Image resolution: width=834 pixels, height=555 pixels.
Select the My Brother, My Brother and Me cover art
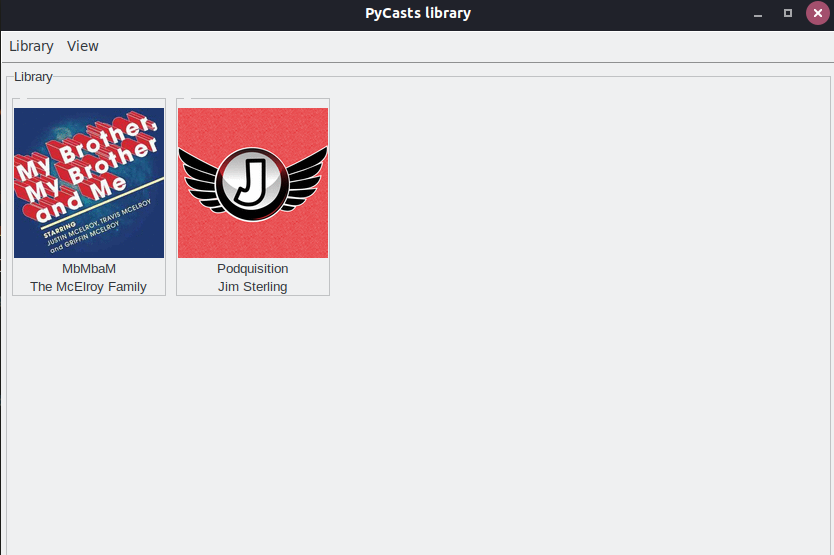tap(89, 183)
